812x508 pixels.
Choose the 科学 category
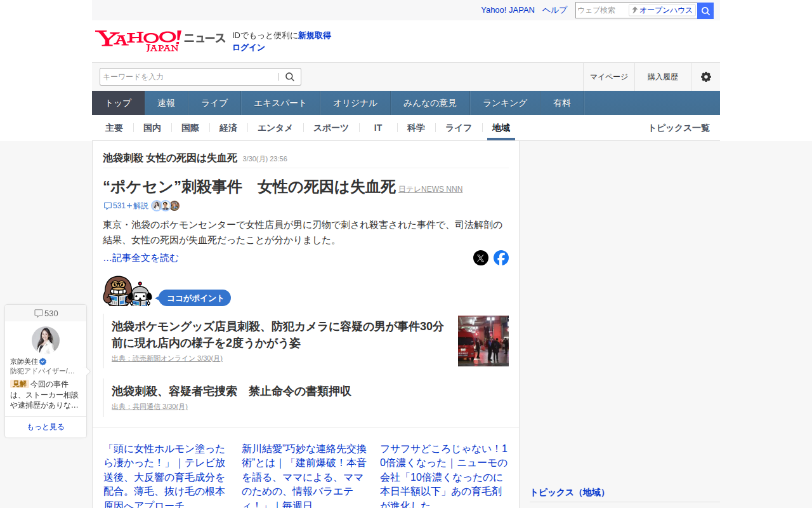pos(416,128)
